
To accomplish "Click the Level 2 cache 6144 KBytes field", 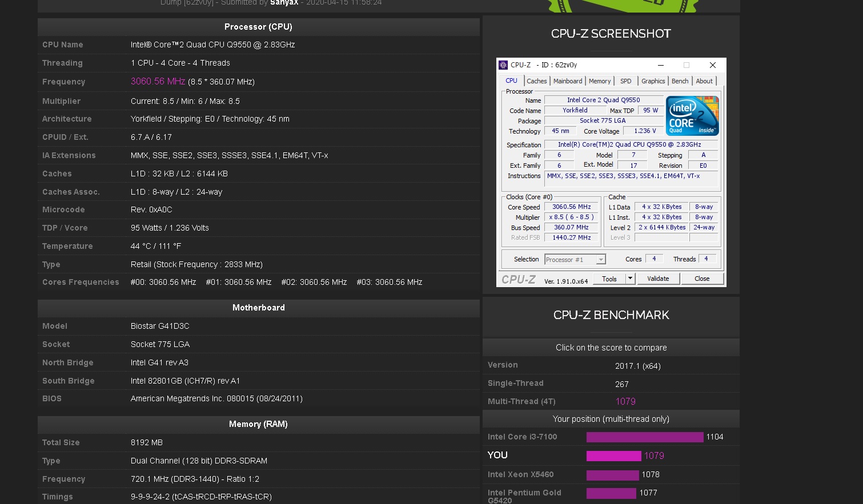I will point(661,228).
